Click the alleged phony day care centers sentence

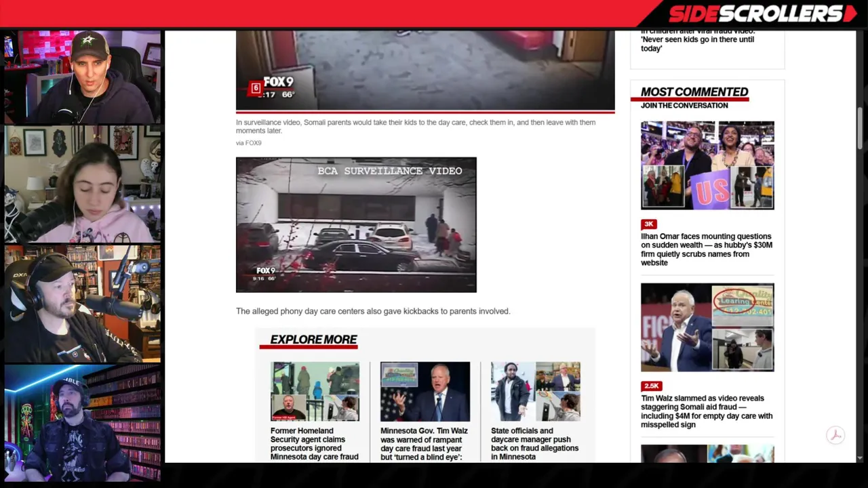click(373, 311)
